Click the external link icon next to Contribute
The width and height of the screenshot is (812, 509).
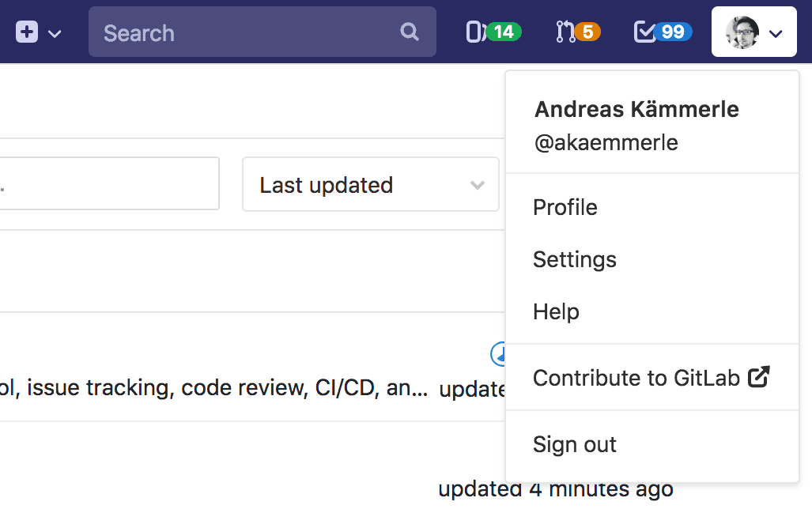(x=759, y=377)
